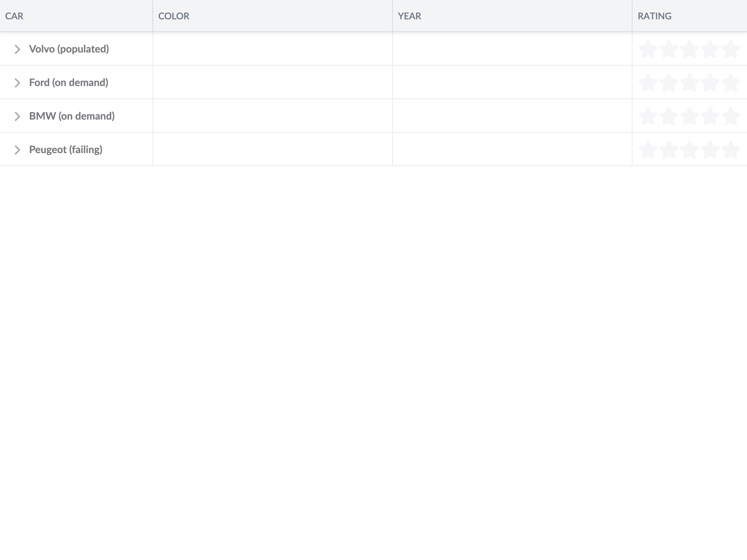Screen dimensions: 747x560
Task: Rate BMW four stars
Action: coord(710,116)
